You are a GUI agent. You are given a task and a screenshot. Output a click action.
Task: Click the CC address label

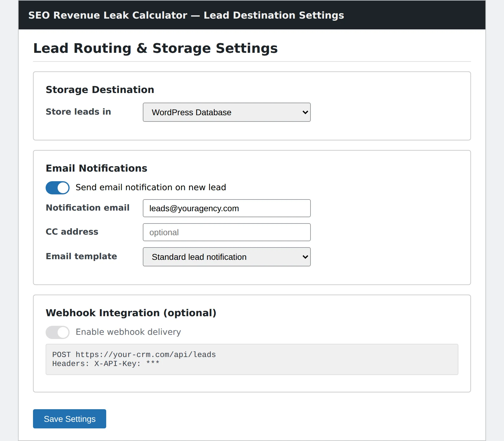pos(72,232)
